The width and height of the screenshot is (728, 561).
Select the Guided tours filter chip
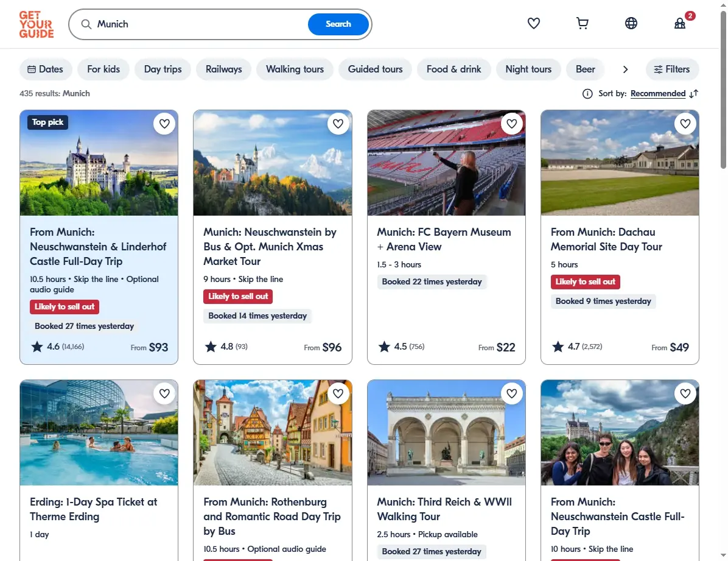tap(375, 69)
